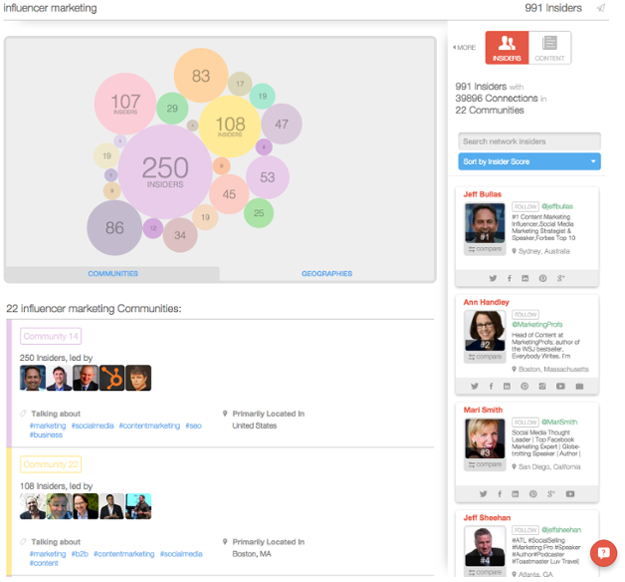625x582 pixels.
Task: Open Mari Smith name link
Action: [x=483, y=410]
